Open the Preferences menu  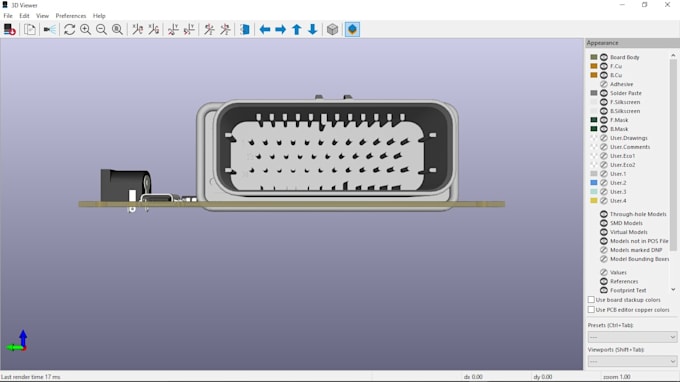point(71,16)
